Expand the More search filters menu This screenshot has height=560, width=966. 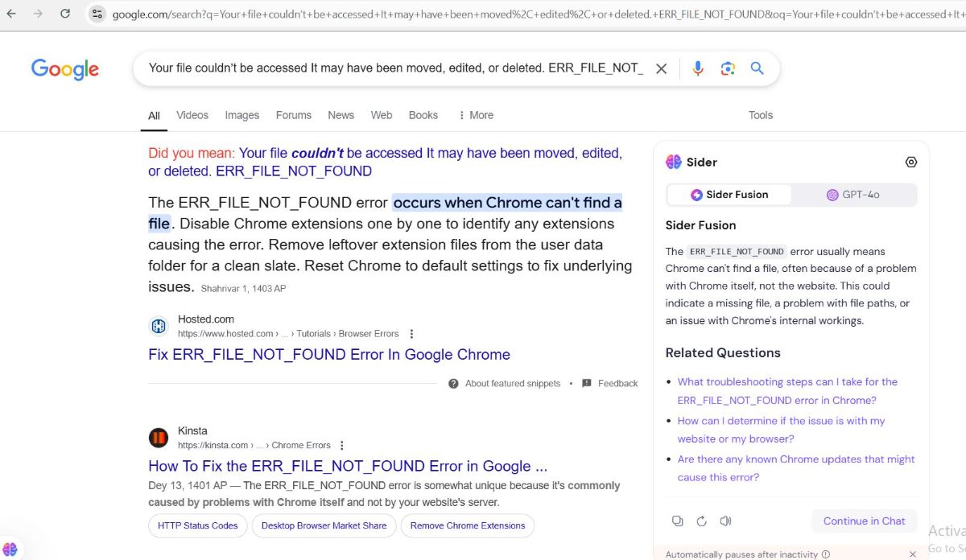point(475,115)
